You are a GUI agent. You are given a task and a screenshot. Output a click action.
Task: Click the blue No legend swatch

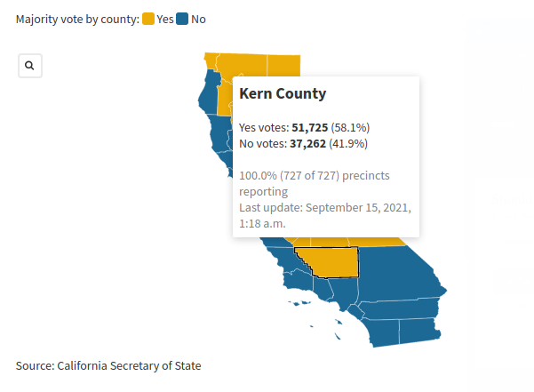pos(182,19)
